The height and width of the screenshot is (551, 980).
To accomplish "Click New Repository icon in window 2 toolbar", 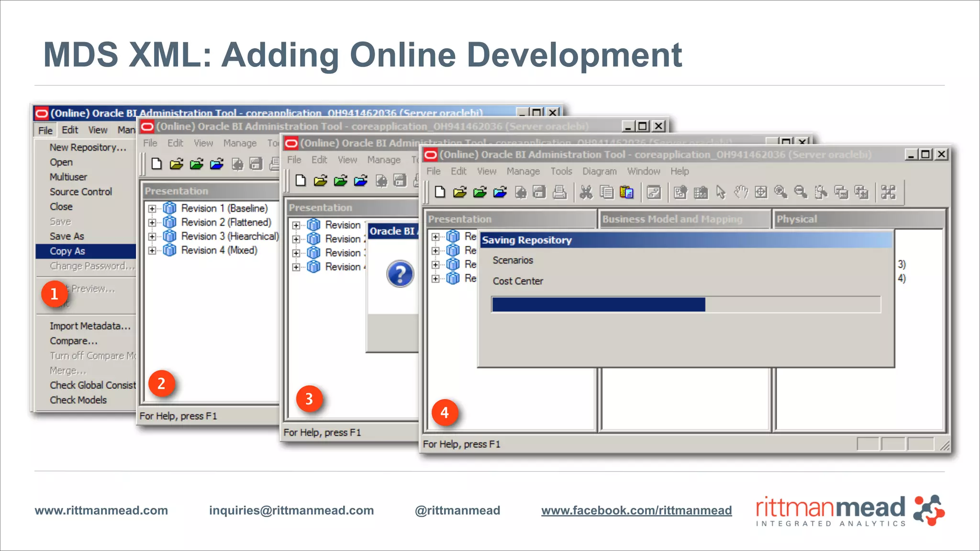I will point(156,164).
